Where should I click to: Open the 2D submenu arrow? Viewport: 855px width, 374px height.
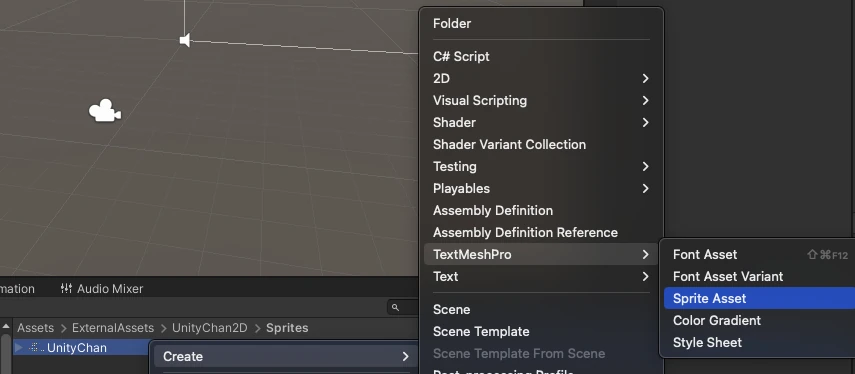point(645,79)
